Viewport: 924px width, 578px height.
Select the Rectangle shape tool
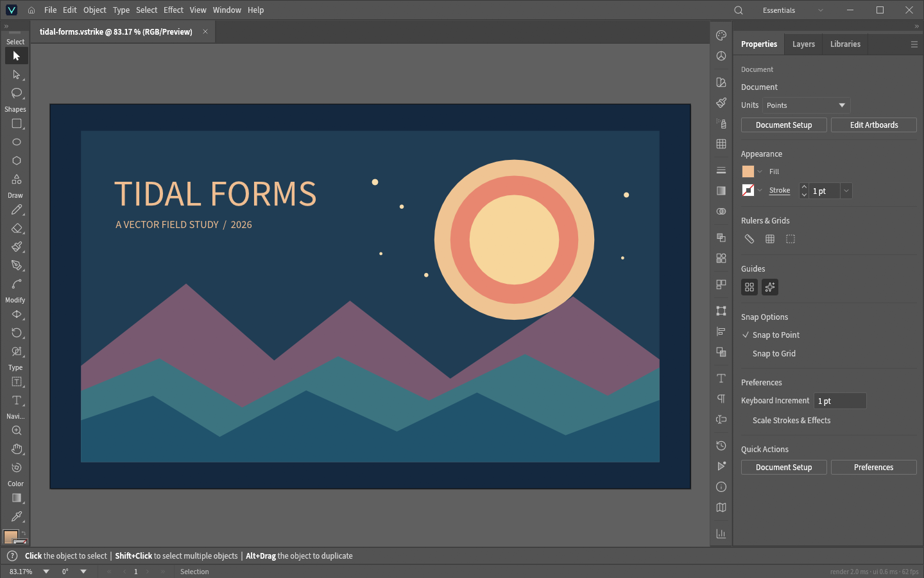point(16,123)
